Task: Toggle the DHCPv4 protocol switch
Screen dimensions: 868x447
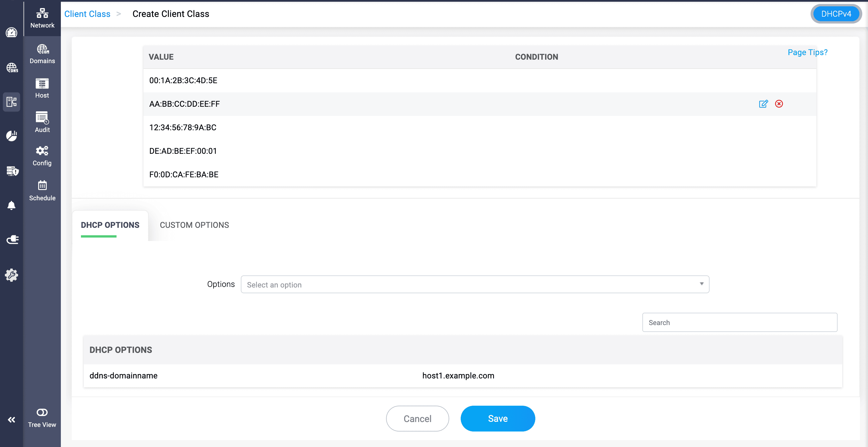Action: coord(836,14)
